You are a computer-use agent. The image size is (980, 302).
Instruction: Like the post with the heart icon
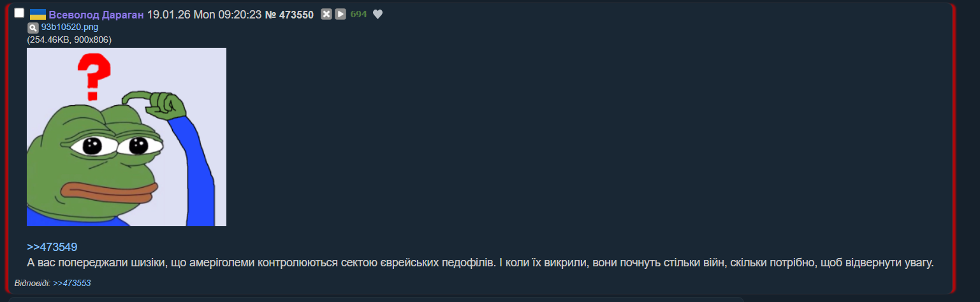click(377, 15)
